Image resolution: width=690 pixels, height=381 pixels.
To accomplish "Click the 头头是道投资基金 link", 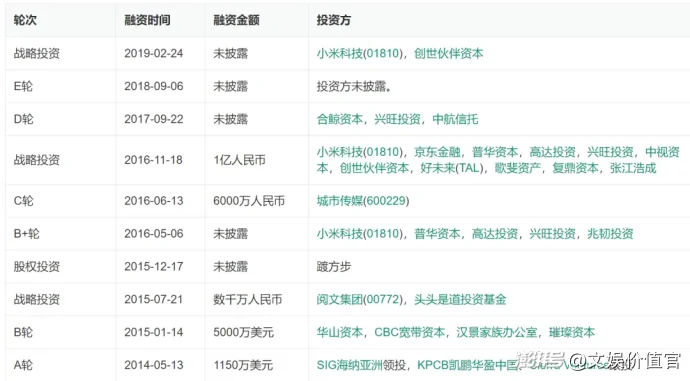I will [460, 300].
